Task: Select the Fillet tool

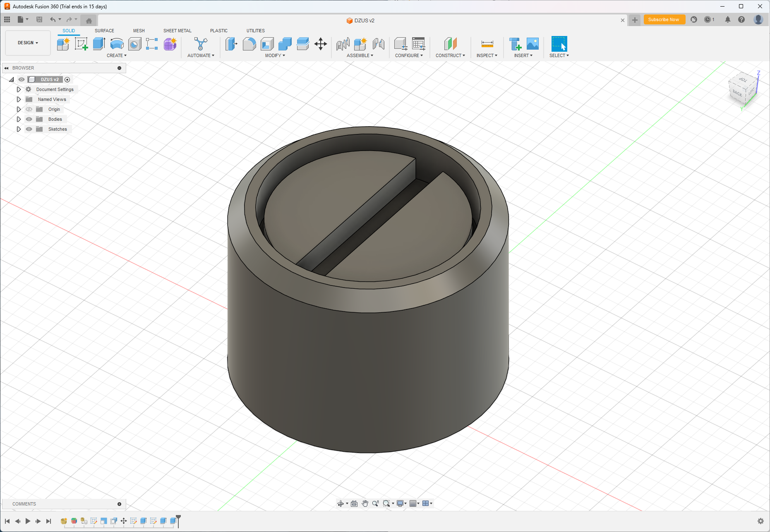Action: [x=249, y=44]
